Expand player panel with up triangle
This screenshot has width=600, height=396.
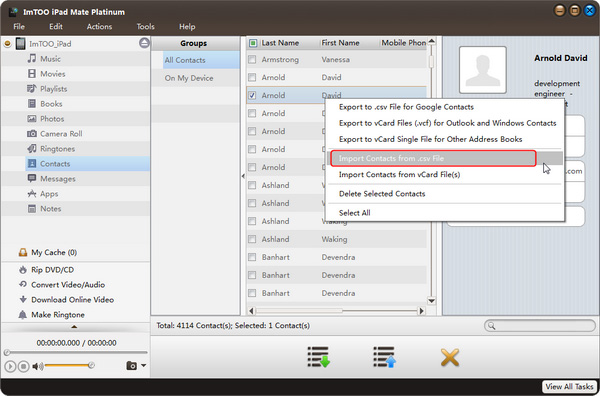click(x=74, y=327)
